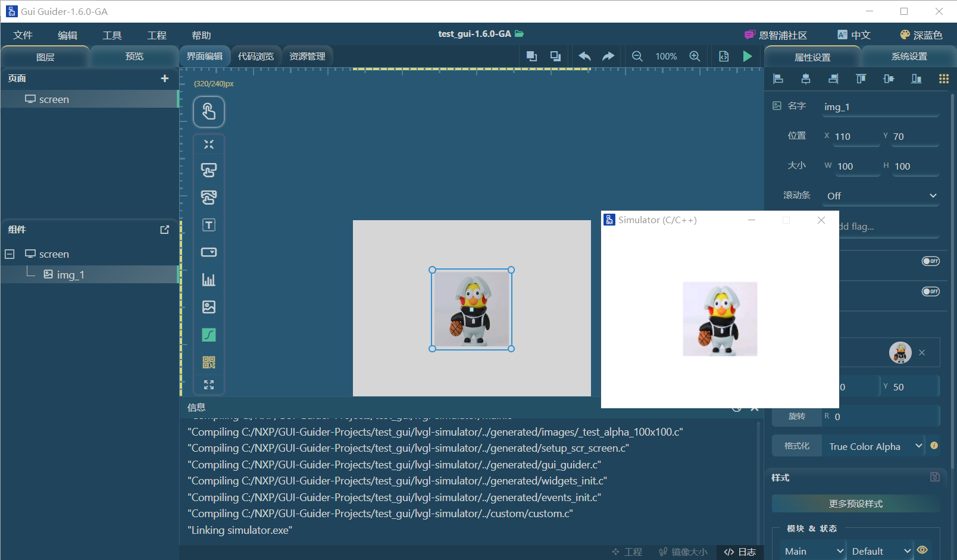Switch to 日志 log view in bottom bar
The width and height of the screenshot is (957, 560).
pos(740,552)
